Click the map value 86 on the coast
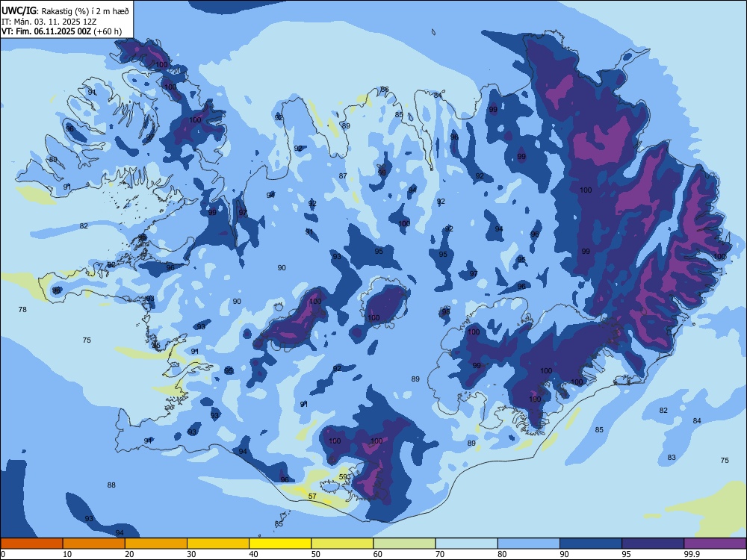 coord(385,90)
